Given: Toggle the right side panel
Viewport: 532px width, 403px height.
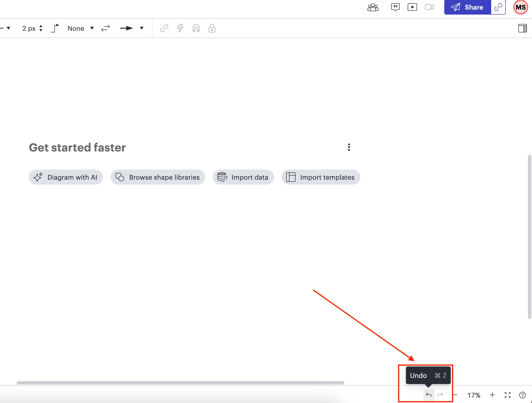Looking at the screenshot, I should 522,28.
